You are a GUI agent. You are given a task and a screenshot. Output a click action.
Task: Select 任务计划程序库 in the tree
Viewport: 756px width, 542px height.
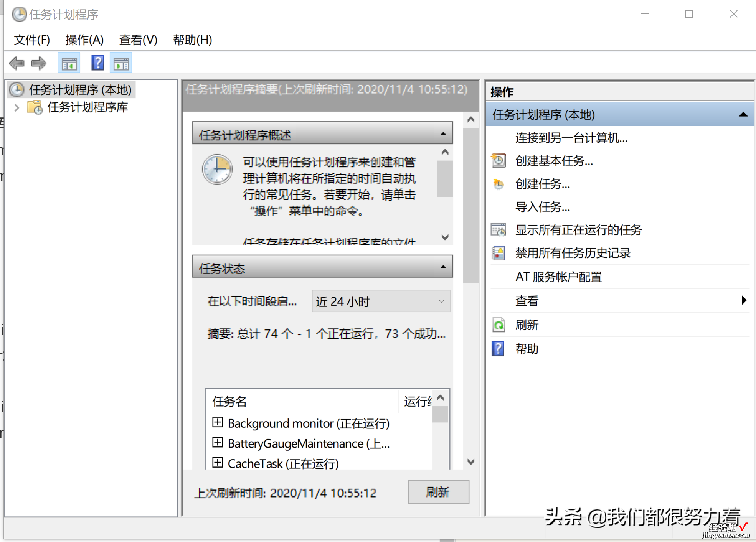click(87, 107)
